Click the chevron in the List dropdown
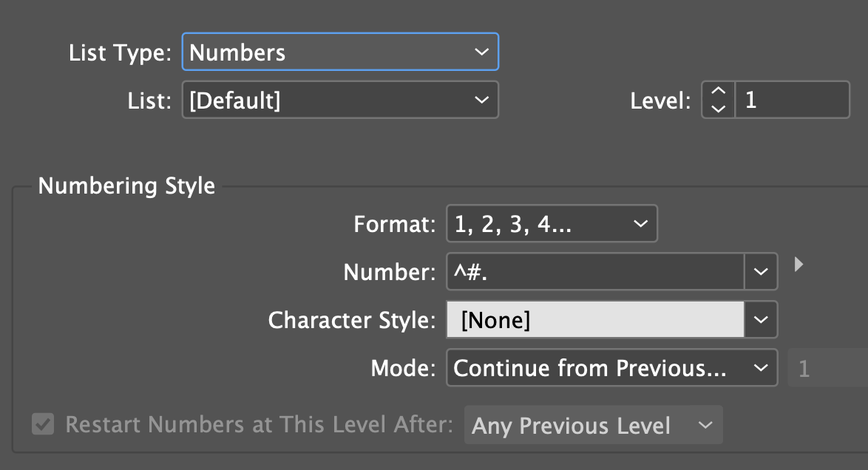Screen dimensions: 868x470 click(481, 100)
